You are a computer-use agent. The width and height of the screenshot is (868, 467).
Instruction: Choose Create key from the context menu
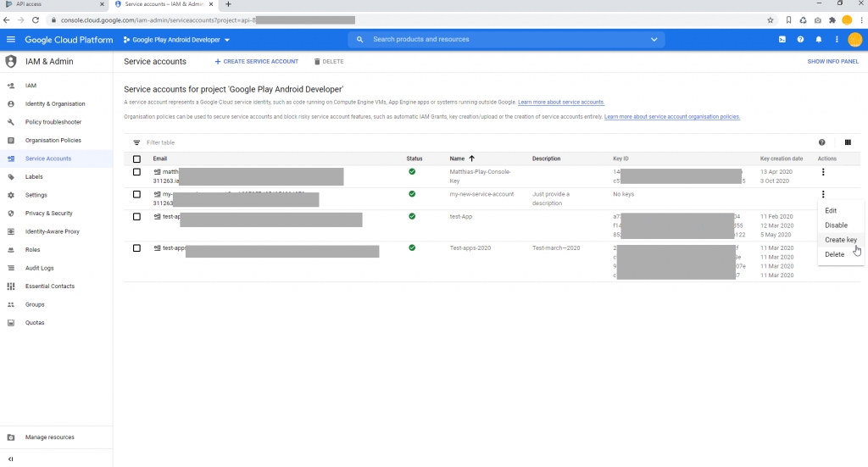tap(840, 240)
